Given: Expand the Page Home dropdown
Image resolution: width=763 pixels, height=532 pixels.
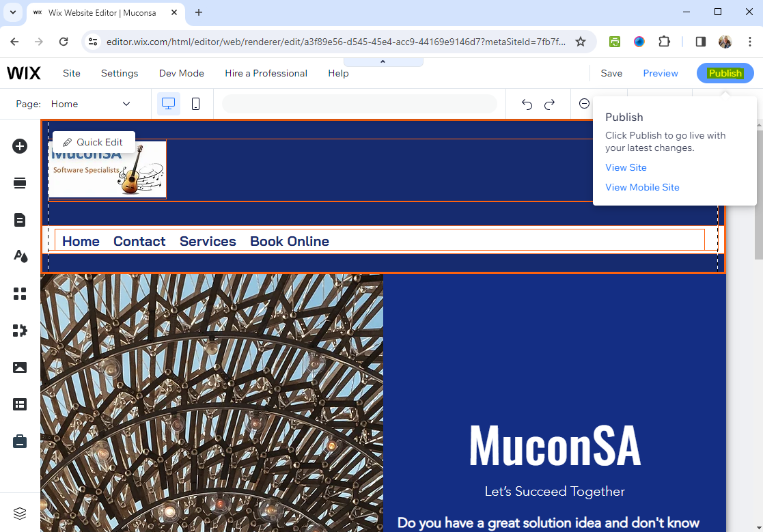Looking at the screenshot, I should (x=91, y=104).
